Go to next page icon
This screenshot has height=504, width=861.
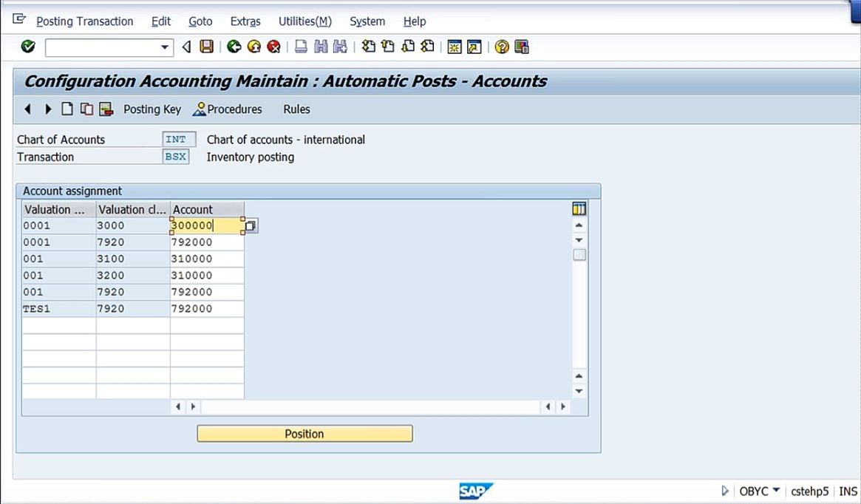pos(407,47)
